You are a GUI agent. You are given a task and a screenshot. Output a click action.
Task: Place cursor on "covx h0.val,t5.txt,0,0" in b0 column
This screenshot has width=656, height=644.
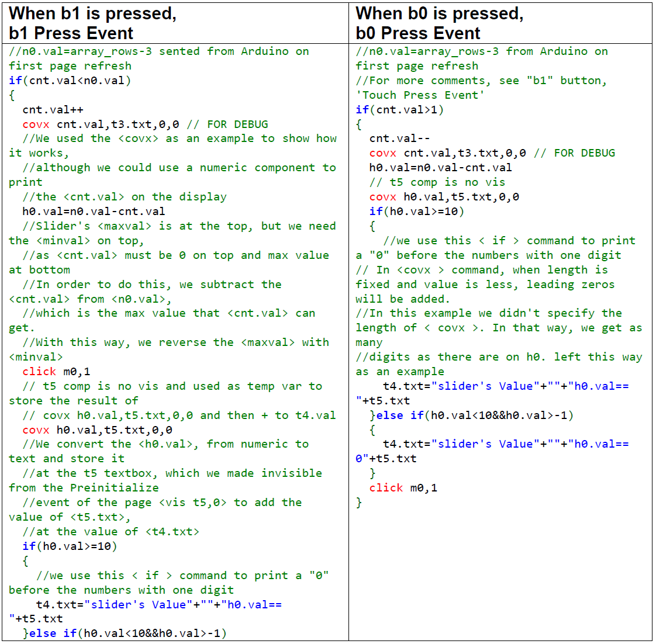coord(444,197)
